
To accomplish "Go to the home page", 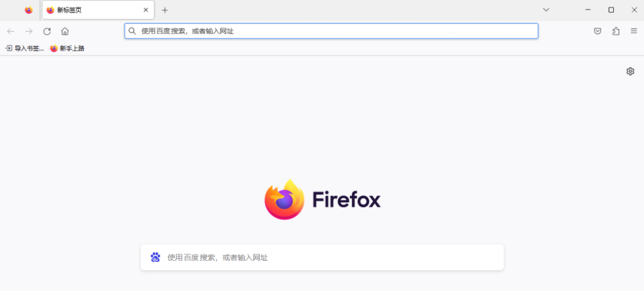I will (65, 31).
